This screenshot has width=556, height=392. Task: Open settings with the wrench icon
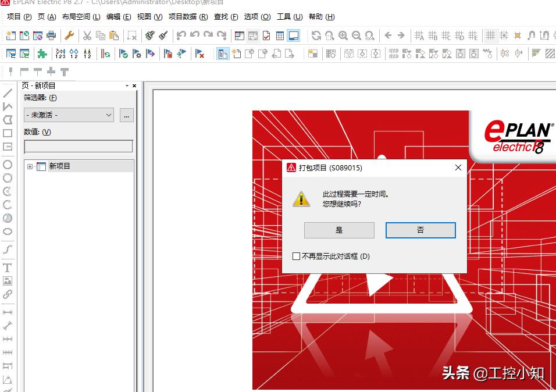69,35
